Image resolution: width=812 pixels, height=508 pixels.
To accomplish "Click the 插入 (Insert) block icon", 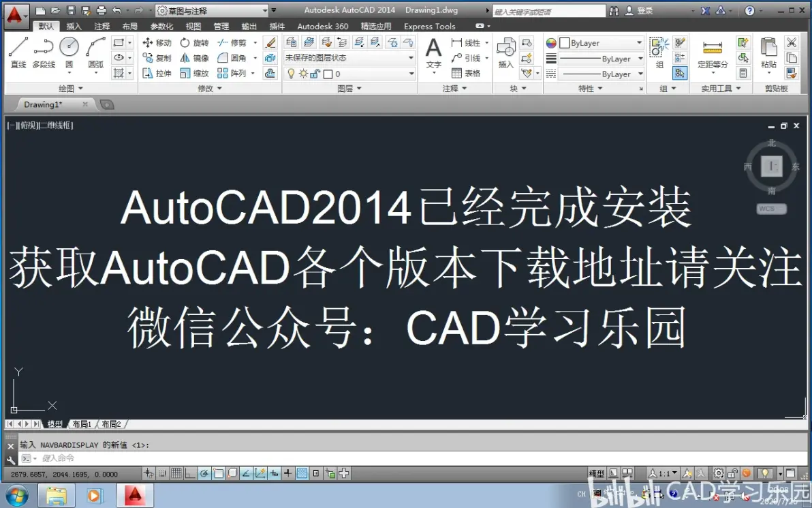I will pyautogui.click(x=505, y=53).
